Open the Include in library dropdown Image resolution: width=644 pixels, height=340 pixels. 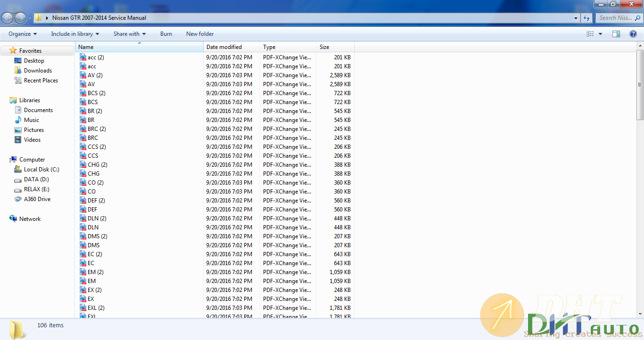(75, 34)
